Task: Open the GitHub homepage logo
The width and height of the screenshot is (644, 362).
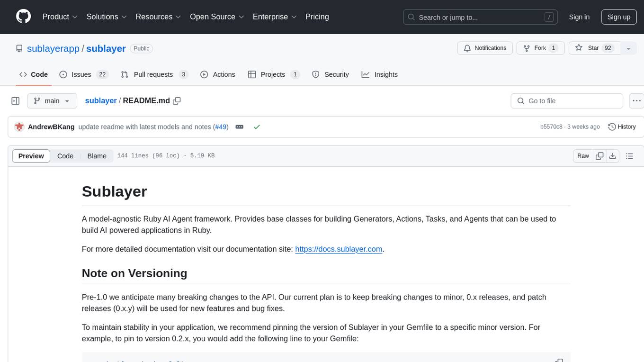Action: (x=23, y=17)
